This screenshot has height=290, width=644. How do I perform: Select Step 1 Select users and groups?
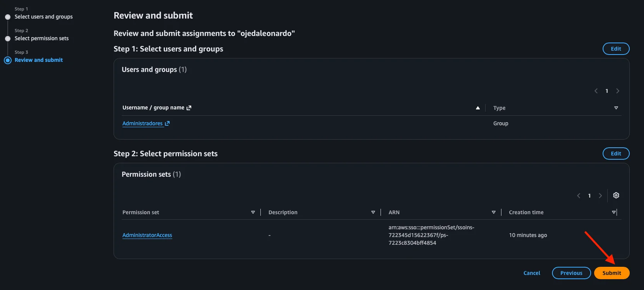pyautogui.click(x=44, y=17)
